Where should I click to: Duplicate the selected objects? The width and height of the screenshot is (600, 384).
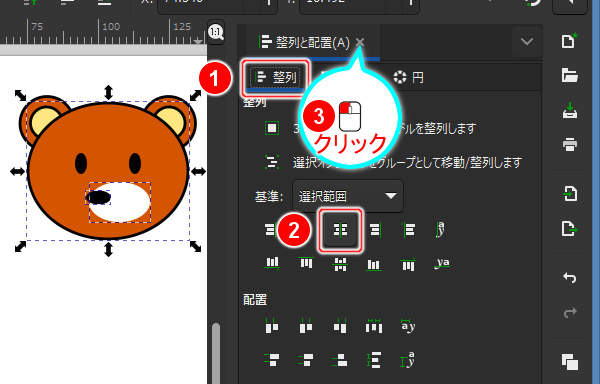pyautogui.click(x=569, y=362)
